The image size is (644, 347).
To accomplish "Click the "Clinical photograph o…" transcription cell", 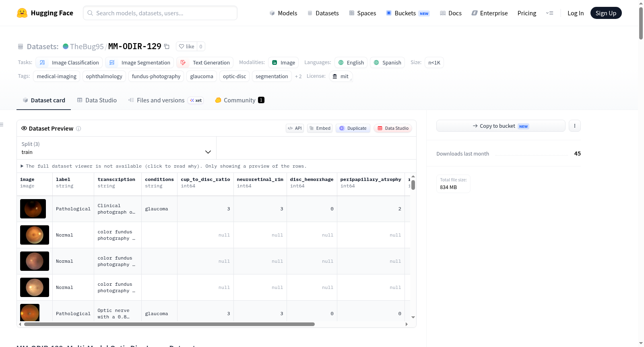I will click(118, 209).
